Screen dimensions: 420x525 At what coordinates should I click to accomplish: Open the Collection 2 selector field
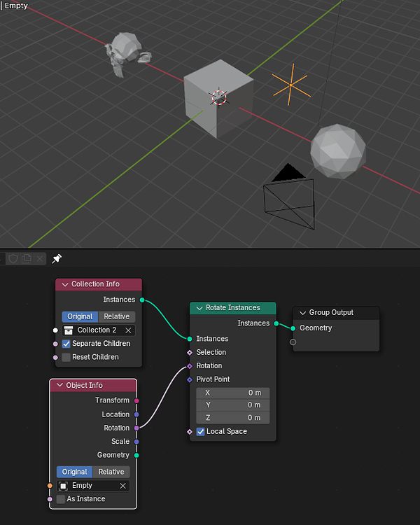pos(99,330)
